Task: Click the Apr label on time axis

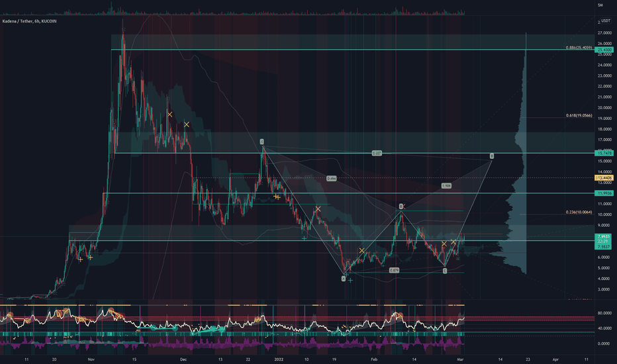Action: (x=555, y=359)
